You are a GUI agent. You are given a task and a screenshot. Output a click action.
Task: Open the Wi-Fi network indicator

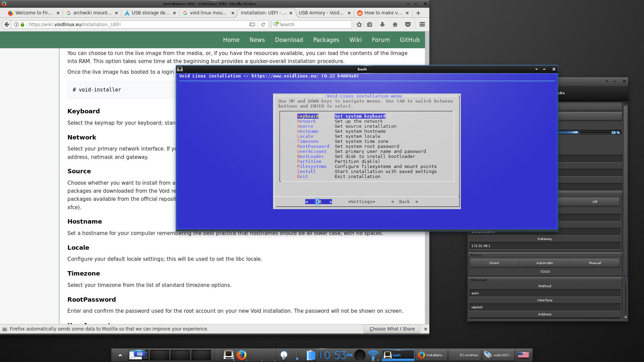tap(373, 355)
